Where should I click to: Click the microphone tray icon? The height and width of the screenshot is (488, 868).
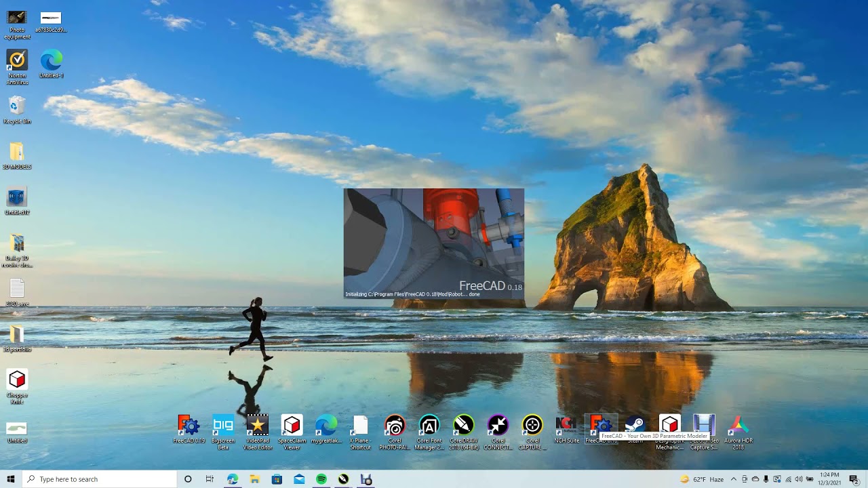point(766,479)
